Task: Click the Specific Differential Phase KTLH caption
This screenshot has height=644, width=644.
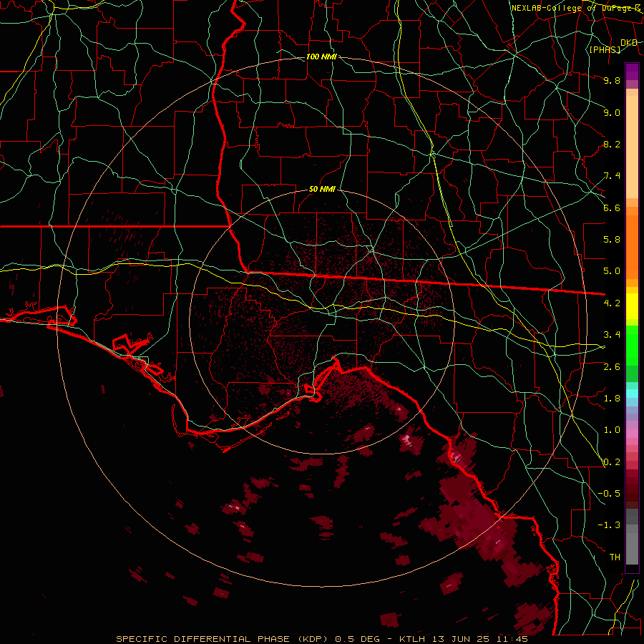Action: 322,639
